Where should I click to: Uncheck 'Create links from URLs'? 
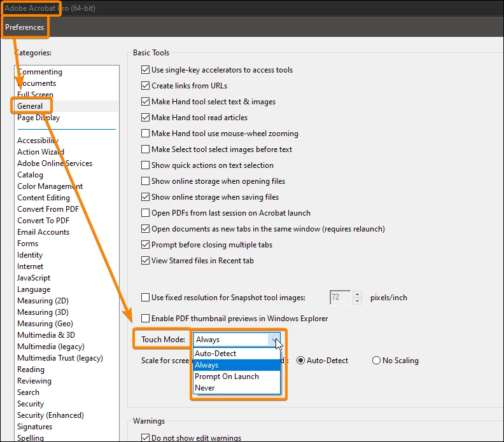(145, 85)
